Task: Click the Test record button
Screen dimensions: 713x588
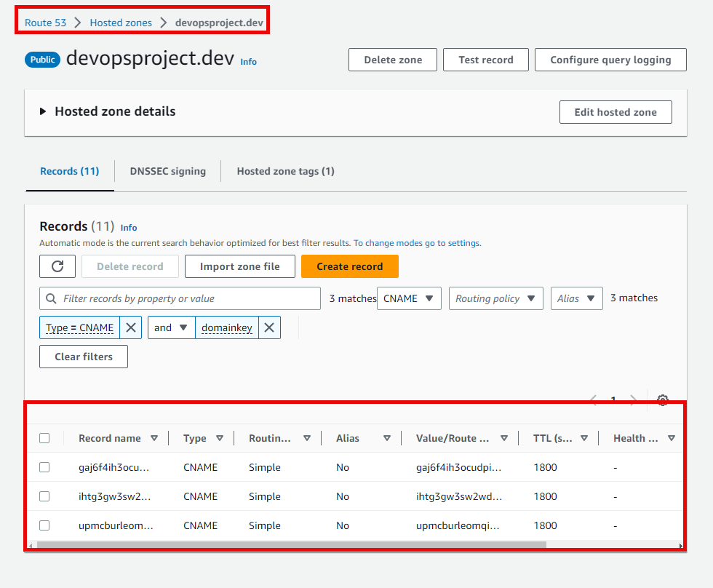Action: coord(486,60)
